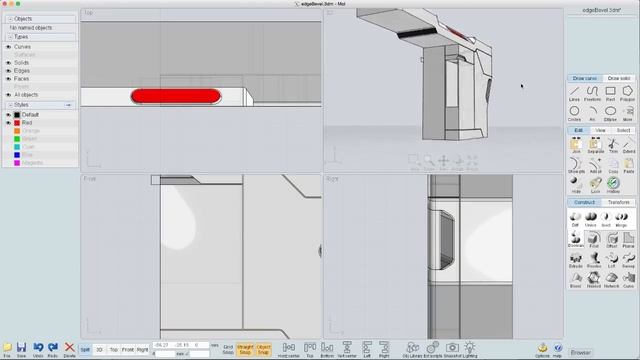The image size is (640, 360).
Task: Select the Ellipse drawing tool
Action: point(610,114)
